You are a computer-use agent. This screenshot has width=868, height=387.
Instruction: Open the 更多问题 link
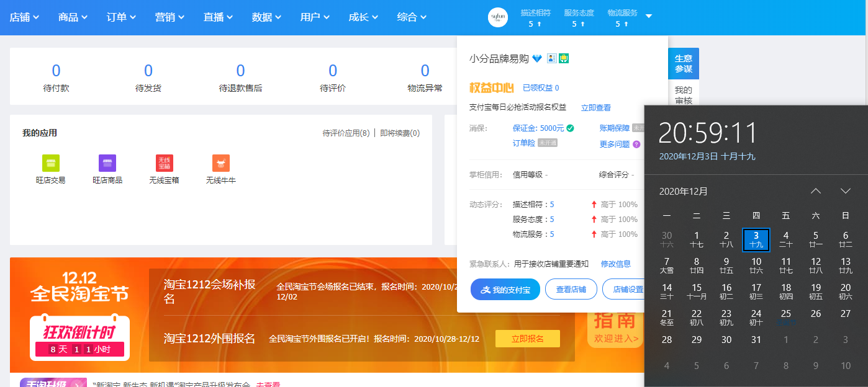[x=615, y=145]
